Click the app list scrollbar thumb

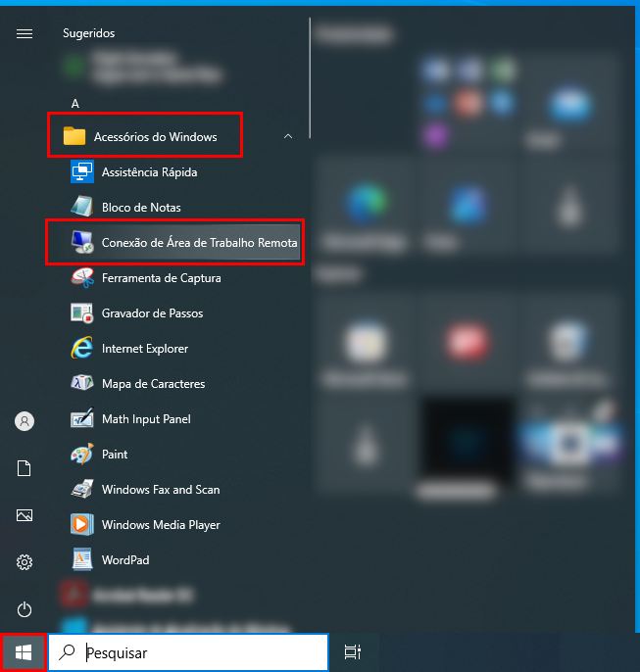pyautogui.click(x=310, y=78)
